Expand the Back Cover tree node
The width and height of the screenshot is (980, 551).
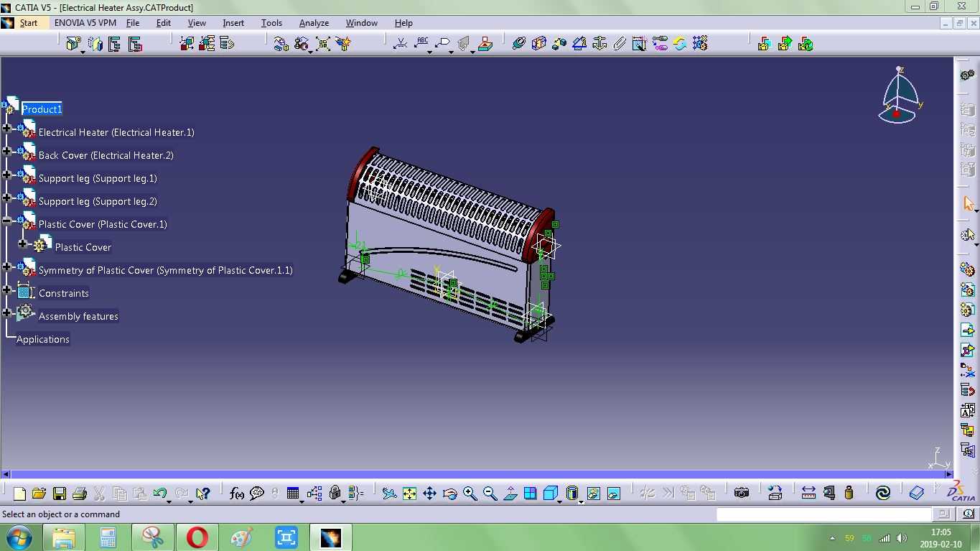(7, 152)
